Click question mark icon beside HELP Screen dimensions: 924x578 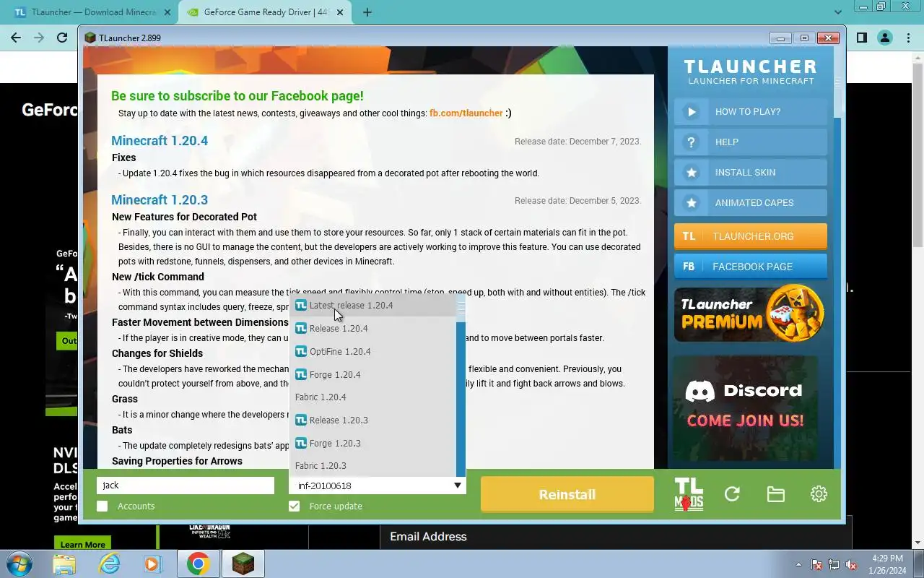(x=692, y=142)
